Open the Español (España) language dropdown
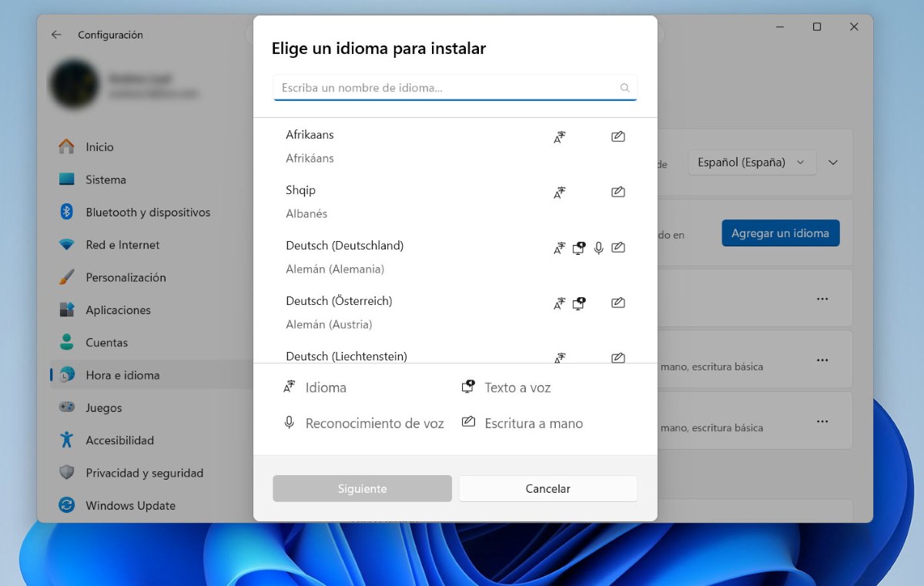The image size is (924, 586). coord(752,162)
